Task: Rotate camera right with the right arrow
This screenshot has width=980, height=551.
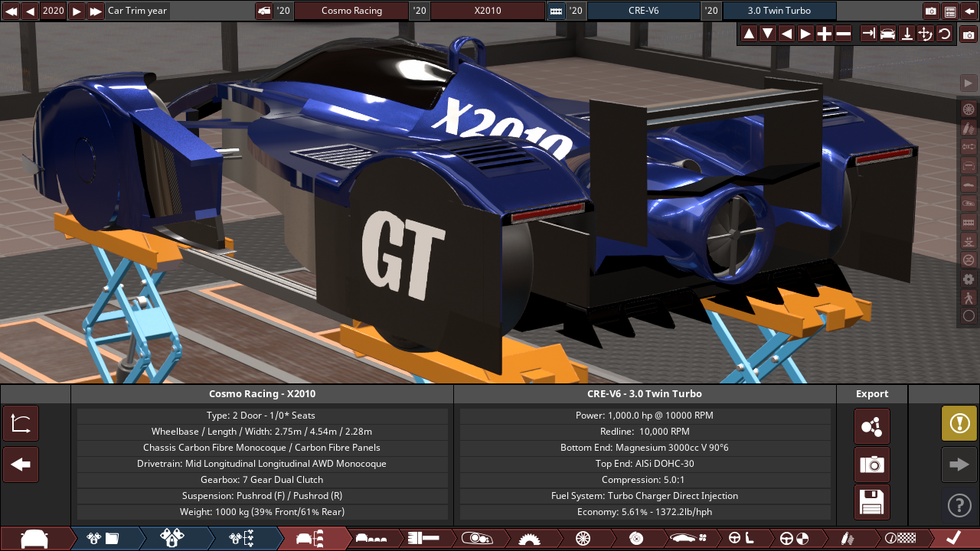Action: click(x=805, y=34)
